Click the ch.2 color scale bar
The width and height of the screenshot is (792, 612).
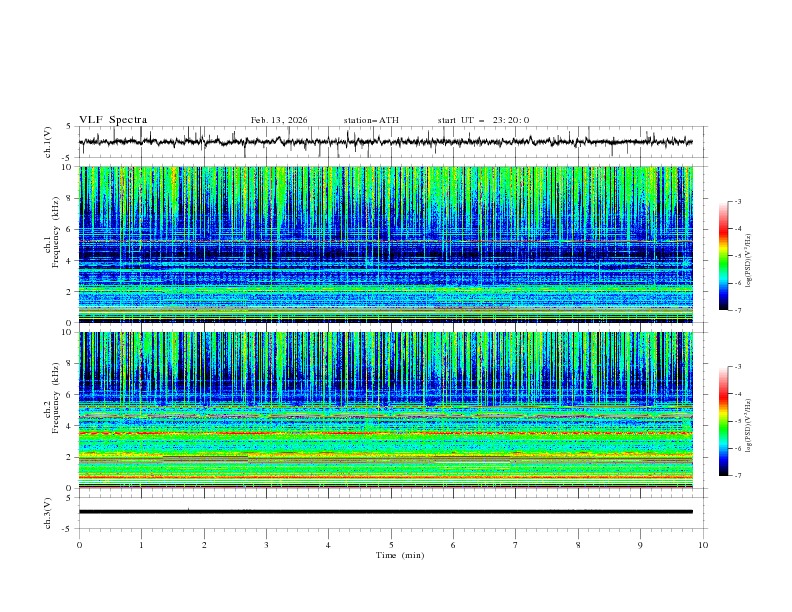pyautogui.click(x=723, y=421)
